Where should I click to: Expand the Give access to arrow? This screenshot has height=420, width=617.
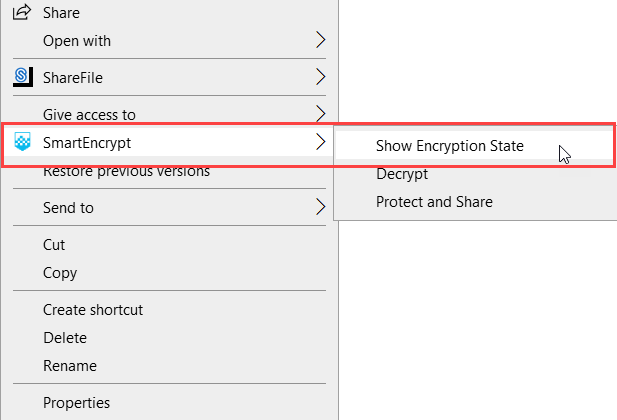[320, 113]
